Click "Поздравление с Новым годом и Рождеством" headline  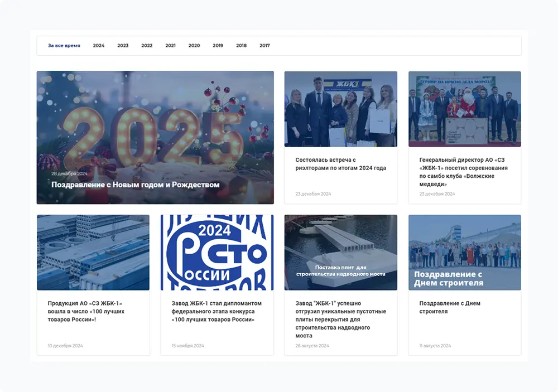pyautogui.click(x=136, y=185)
